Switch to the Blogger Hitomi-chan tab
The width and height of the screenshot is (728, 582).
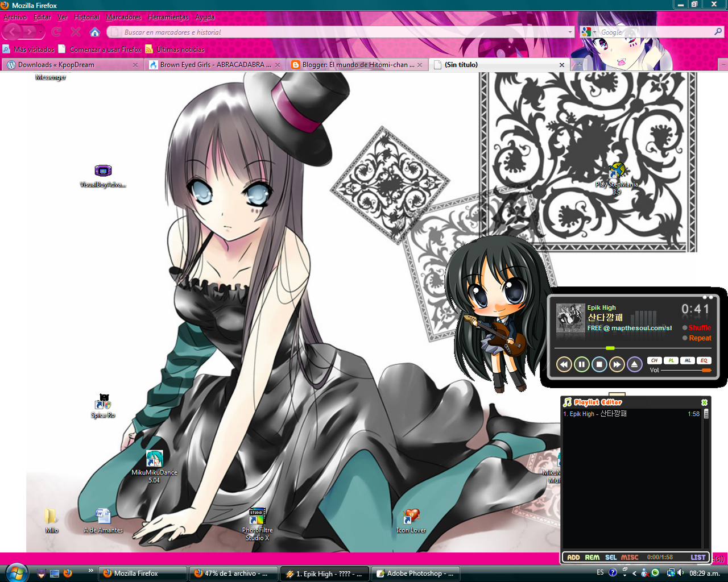[357, 65]
